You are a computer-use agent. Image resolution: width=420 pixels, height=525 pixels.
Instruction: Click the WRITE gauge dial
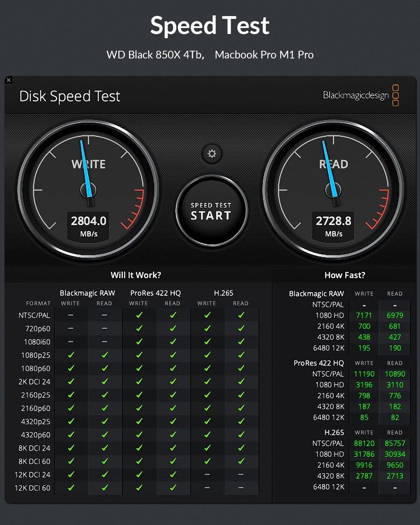89,190
